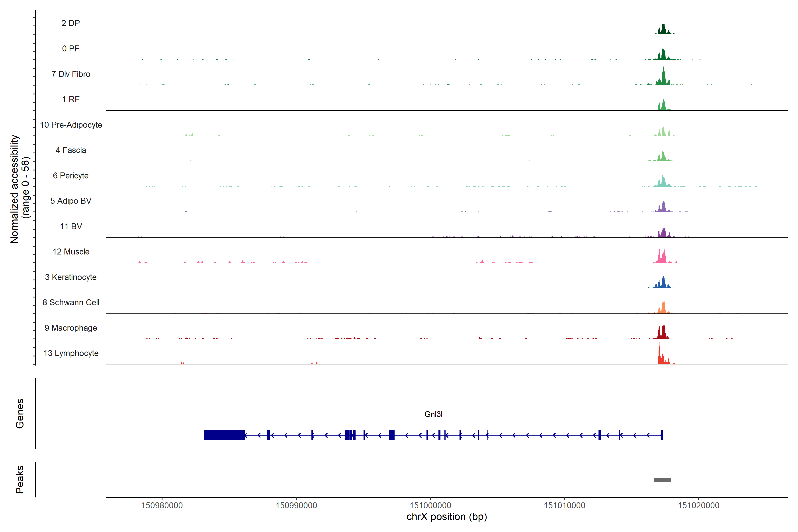Click the 151020000 x-axis tick label
The image size is (798, 532).
click(699, 506)
